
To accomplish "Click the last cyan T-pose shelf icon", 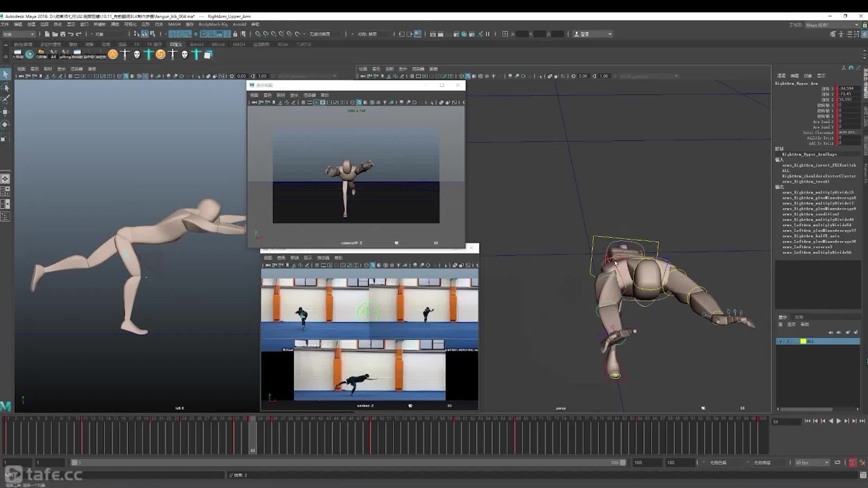I will 196,55.
